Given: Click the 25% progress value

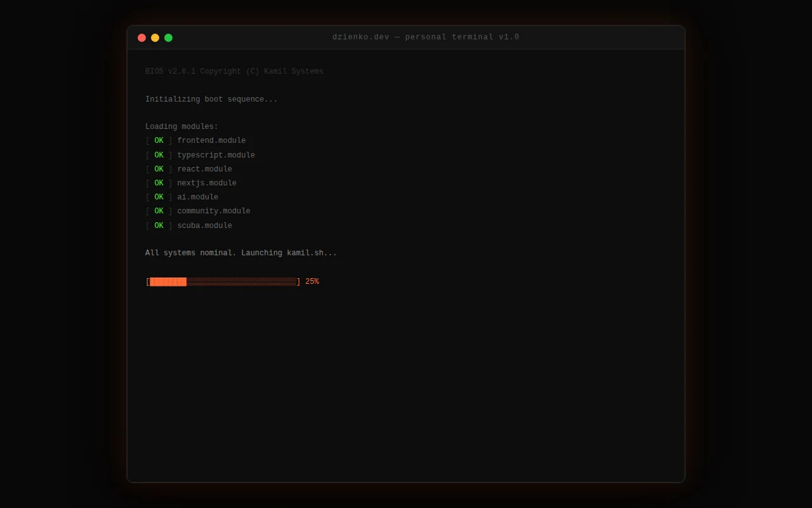Looking at the screenshot, I should [x=312, y=281].
